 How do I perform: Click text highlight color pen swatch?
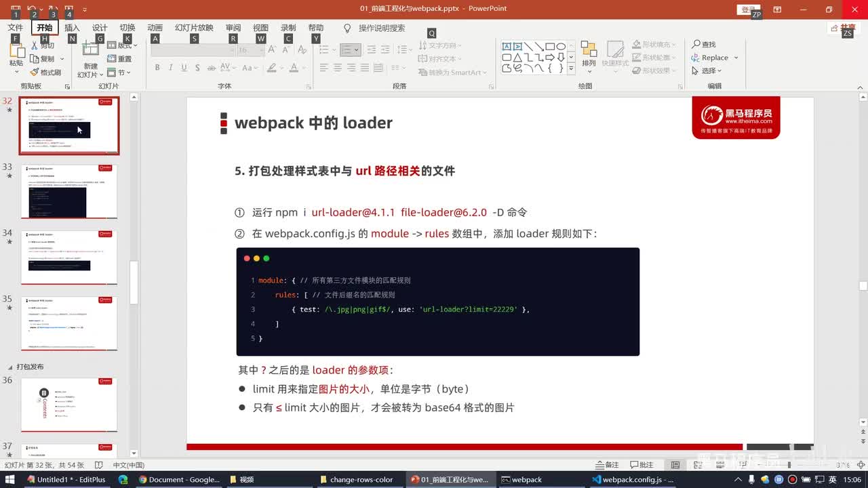point(272,68)
